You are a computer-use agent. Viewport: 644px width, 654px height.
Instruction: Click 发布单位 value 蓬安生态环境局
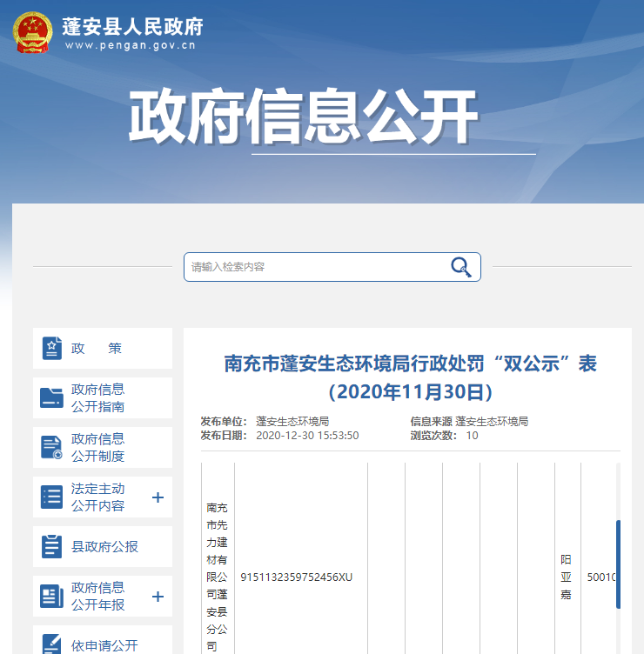(x=292, y=421)
